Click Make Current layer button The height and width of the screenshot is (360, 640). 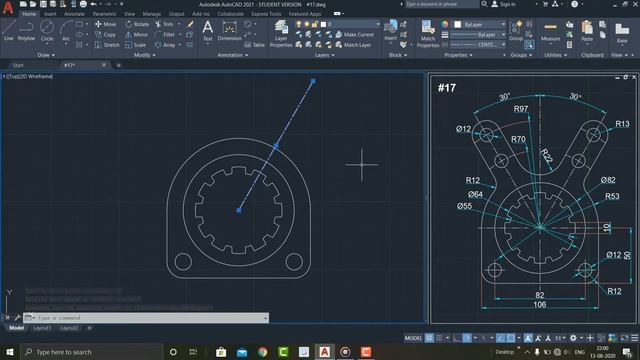(354, 35)
